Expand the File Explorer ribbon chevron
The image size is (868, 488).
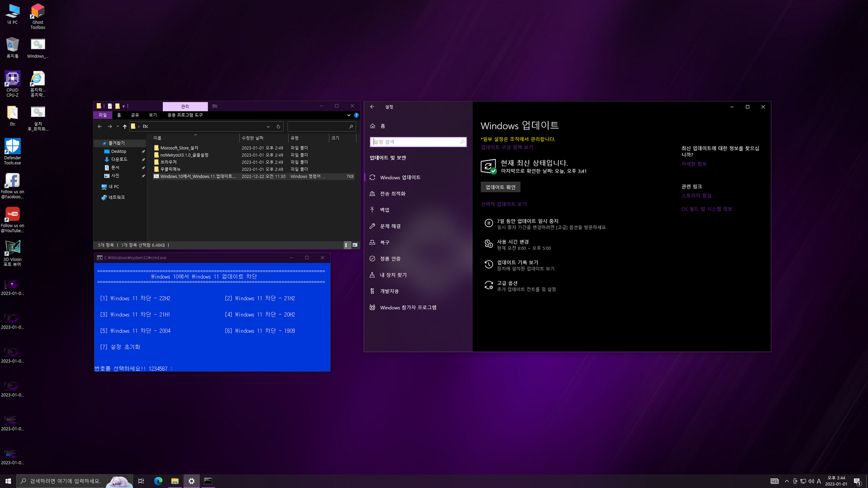pyautogui.click(x=348, y=115)
